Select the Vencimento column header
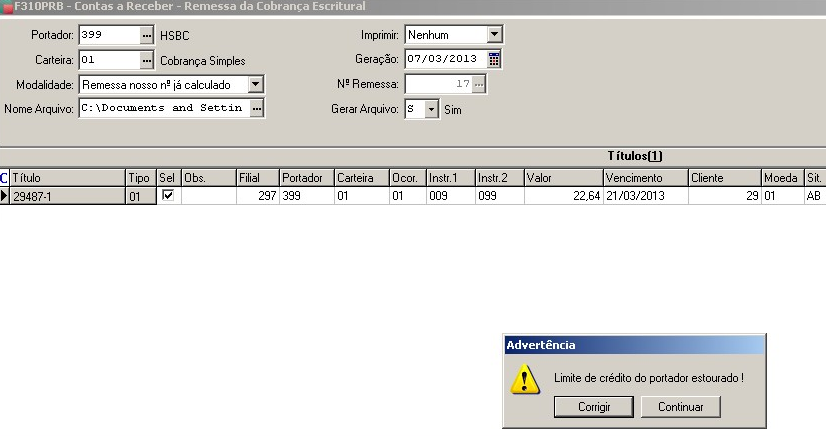This screenshot has height=436, width=826. pos(644,178)
